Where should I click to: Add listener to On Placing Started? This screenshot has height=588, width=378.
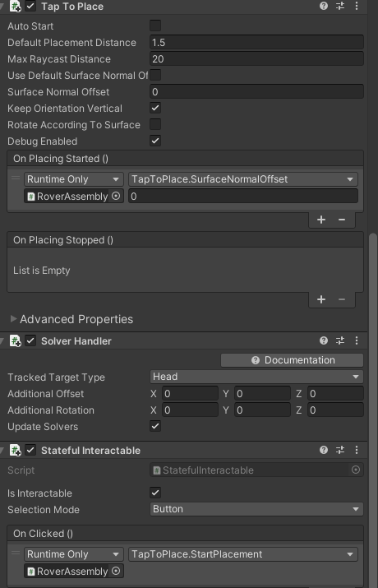[x=321, y=220]
